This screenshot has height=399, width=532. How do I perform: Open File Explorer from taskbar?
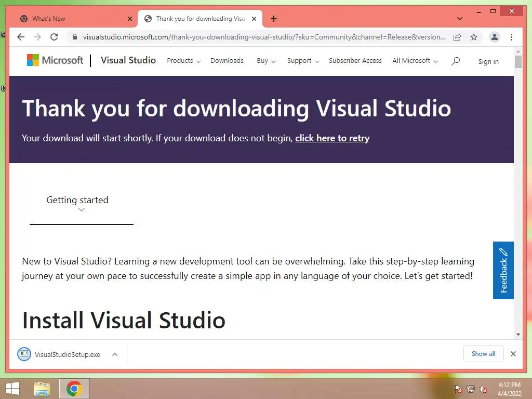click(x=42, y=389)
